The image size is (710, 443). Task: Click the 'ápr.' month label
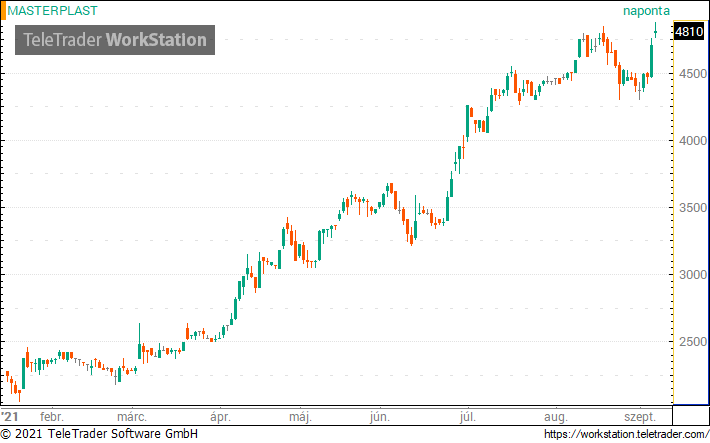[x=221, y=416]
